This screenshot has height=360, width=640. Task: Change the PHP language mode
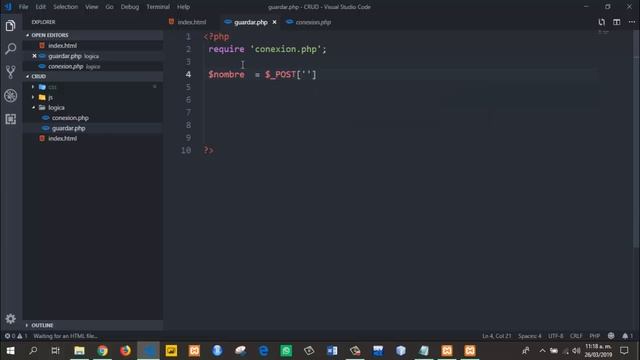tap(594, 336)
